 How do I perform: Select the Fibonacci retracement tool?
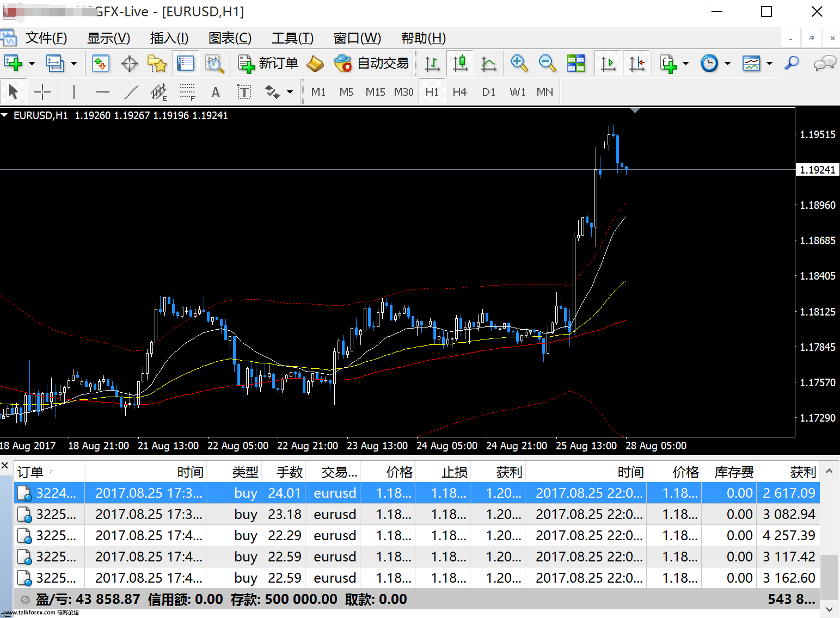pyautogui.click(x=187, y=92)
